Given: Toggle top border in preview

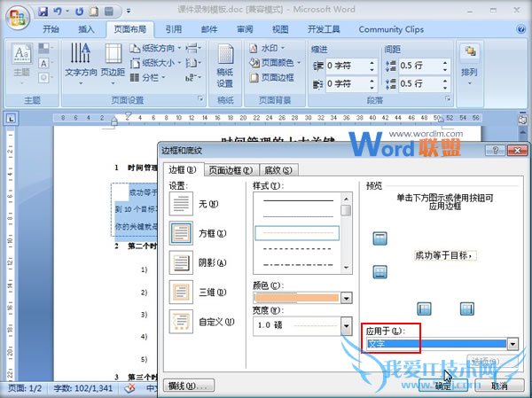Looking at the screenshot, I should coord(379,238).
